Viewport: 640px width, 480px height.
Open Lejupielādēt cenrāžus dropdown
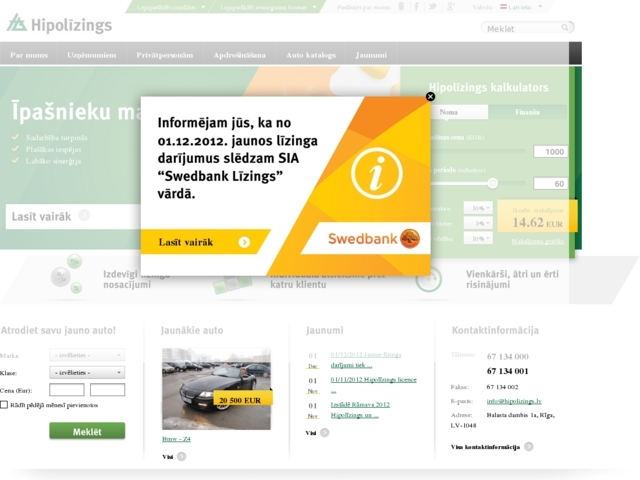click(x=171, y=7)
